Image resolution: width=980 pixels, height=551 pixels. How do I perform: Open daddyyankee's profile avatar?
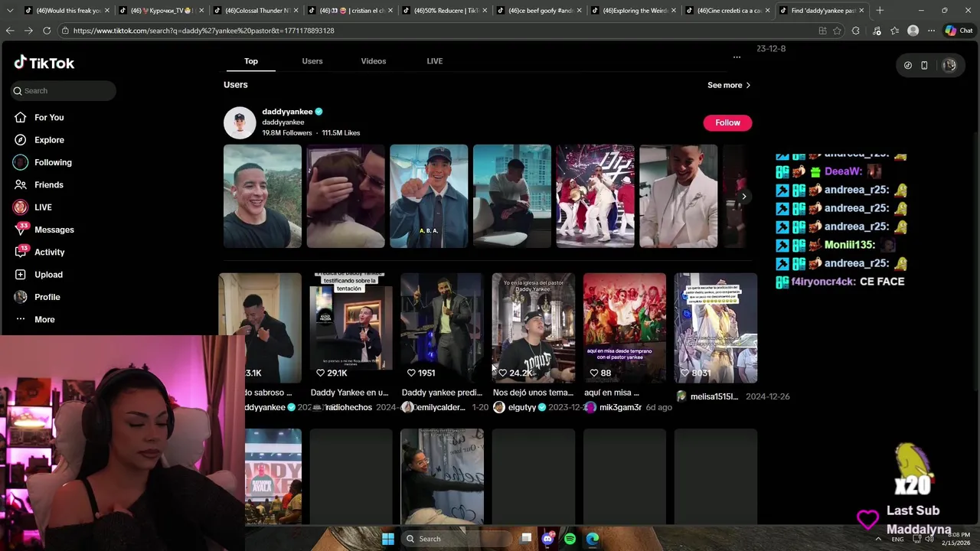tap(240, 122)
